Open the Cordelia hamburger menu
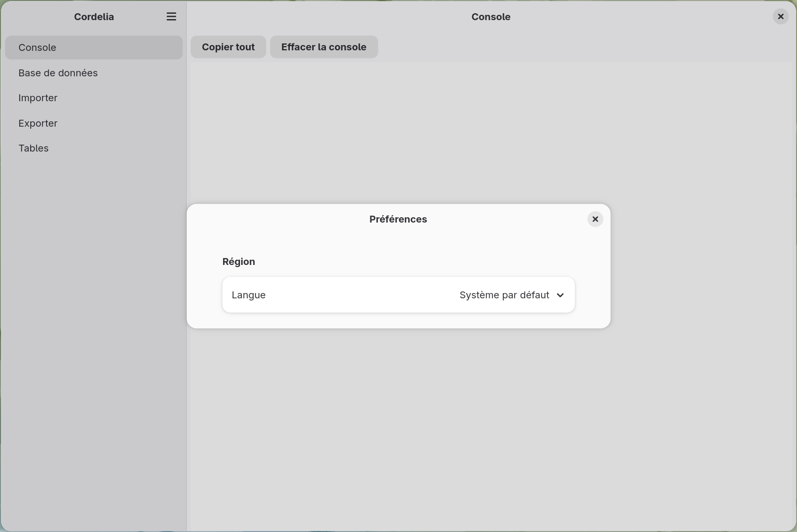 coord(171,16)
